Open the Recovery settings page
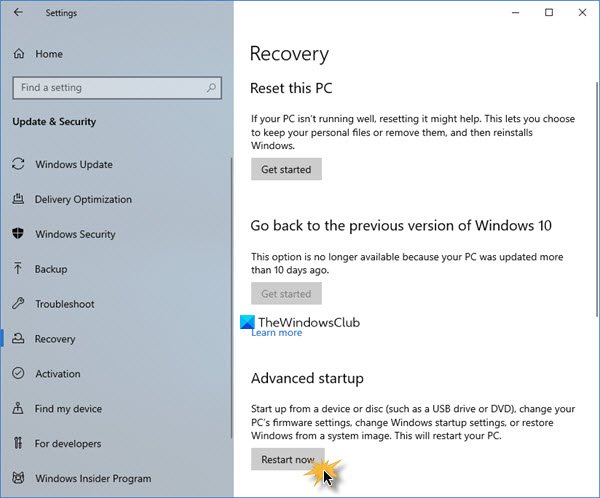600x498 pixels. pyautogui.click(x=57, y=339)
